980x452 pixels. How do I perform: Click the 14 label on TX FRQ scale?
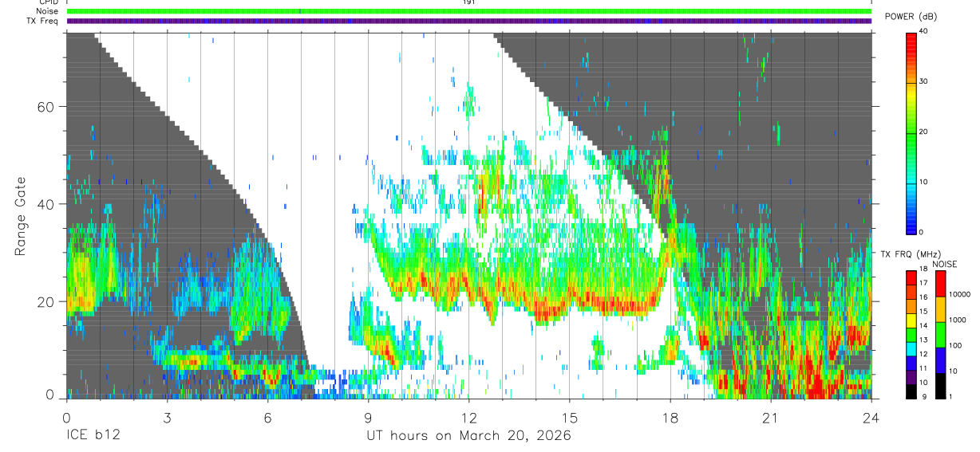pyautogui.click(x=924, y=325)
